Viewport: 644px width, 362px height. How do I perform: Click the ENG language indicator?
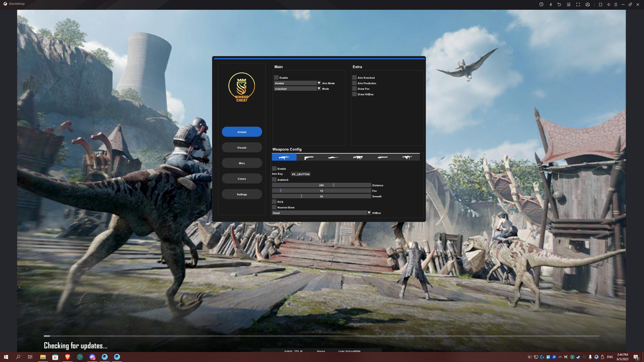click(610, 357)
